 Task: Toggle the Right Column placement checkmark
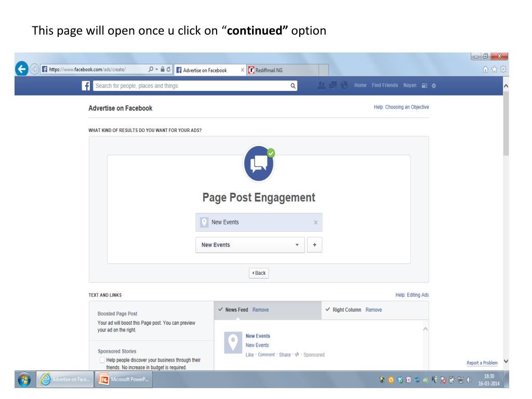(328, 310)
